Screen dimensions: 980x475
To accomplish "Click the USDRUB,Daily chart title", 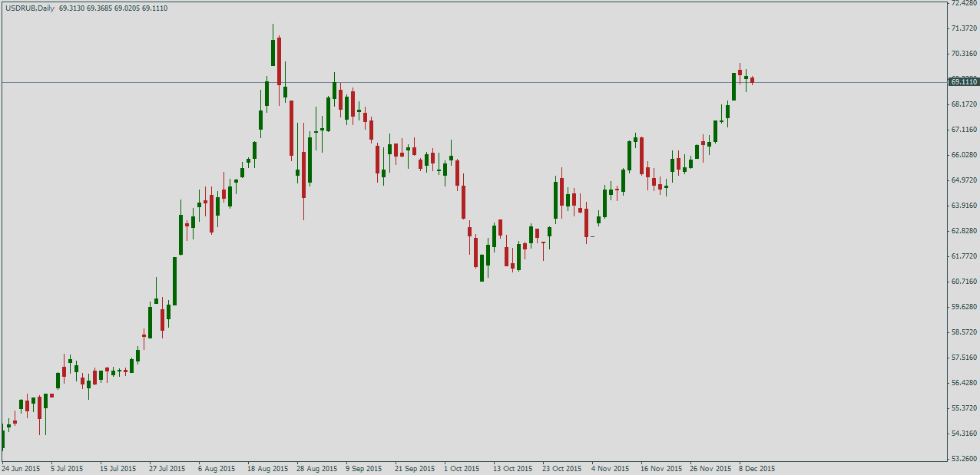I will pos(29,8).
